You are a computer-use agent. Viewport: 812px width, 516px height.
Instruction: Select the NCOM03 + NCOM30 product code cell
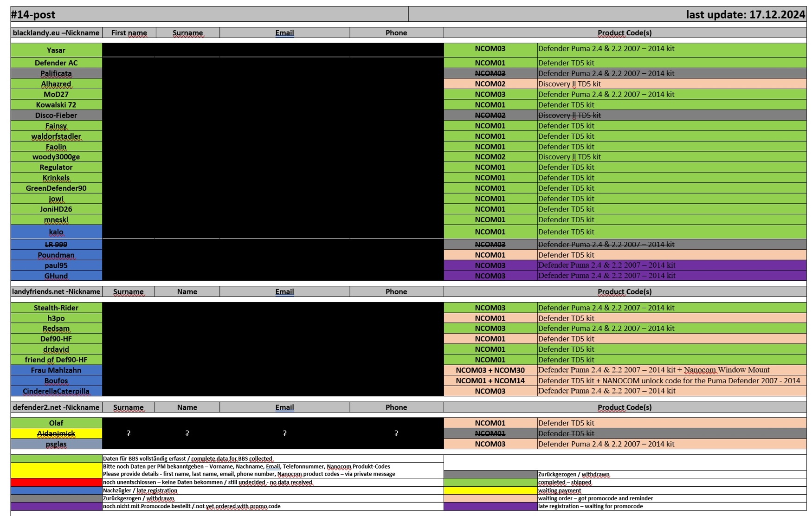point(490,370)
